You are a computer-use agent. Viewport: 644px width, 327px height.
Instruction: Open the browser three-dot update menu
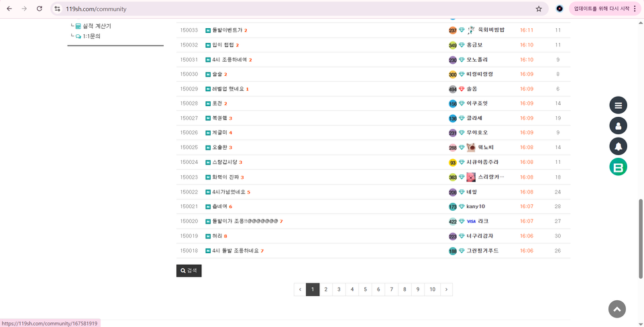[x=635, y=9]
